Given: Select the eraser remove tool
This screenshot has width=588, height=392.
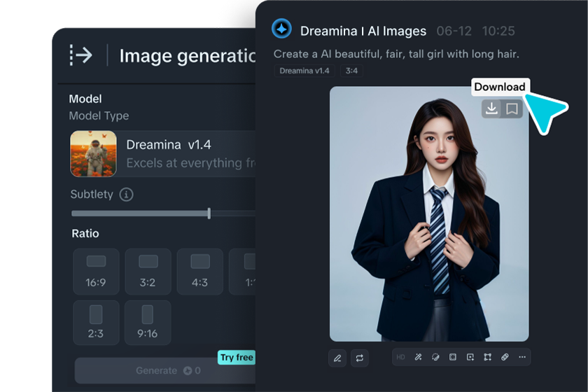Looking at the screenshot, I should click(x=505, y=357).
